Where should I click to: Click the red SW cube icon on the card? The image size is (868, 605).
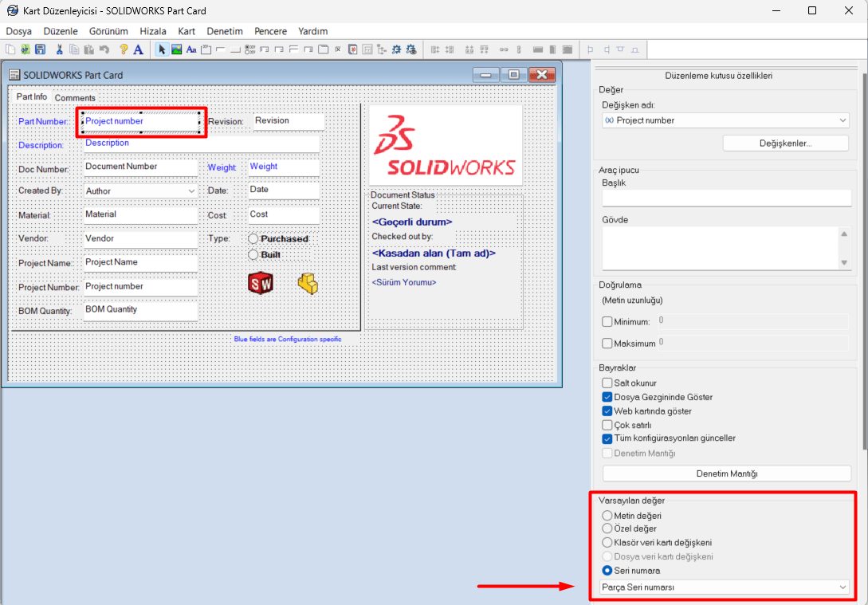(261, 284)
